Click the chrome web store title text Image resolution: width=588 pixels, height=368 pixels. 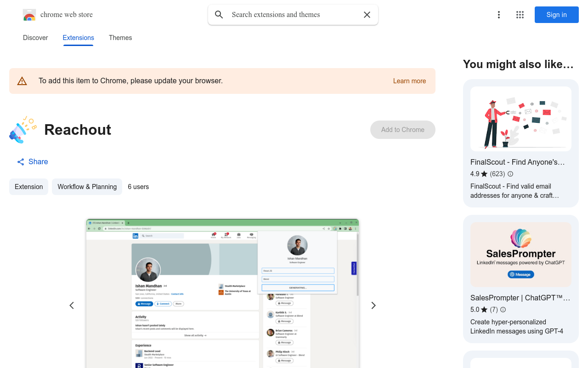(67, 15)
